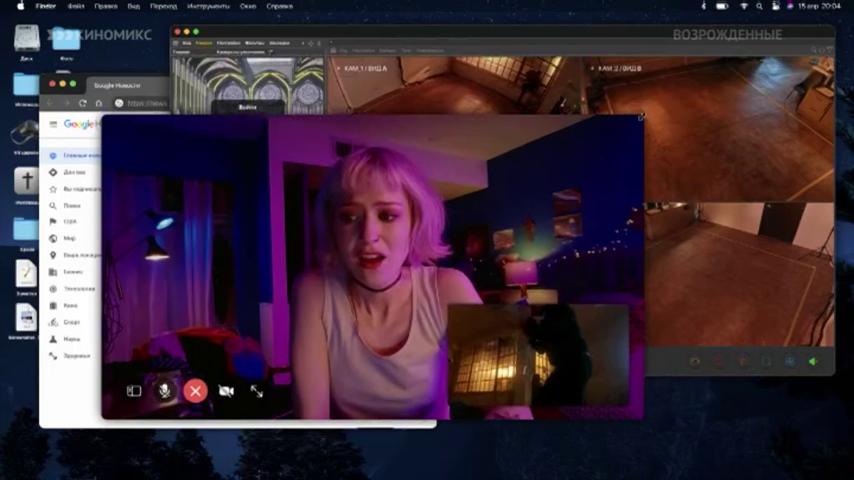Click the Spotlight search icon in menu bar
The width and height of the screenshot is (854, 480).
coord(759,6)
